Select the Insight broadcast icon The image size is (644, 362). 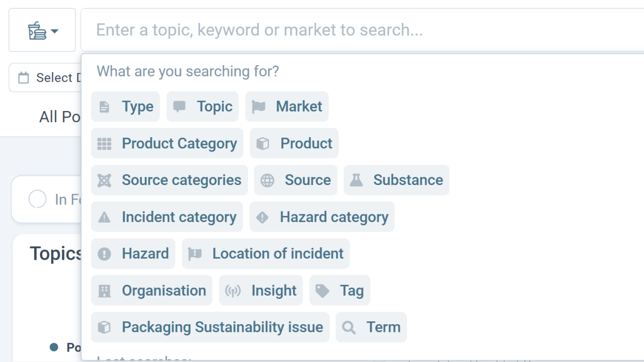(233, 290)
